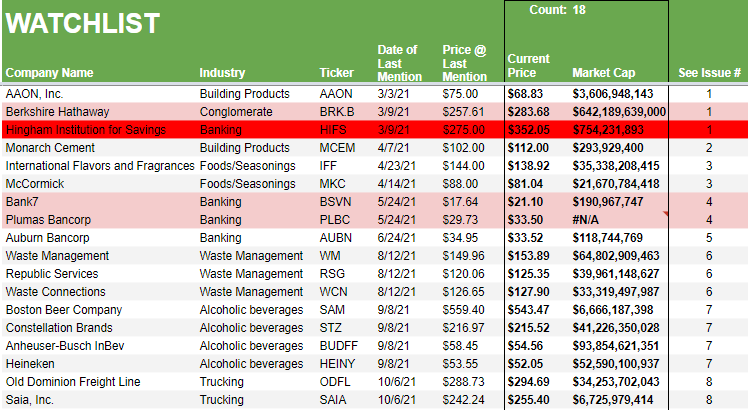The width and height of the screenshot is (748, 410).
Task: Select the $118,744,769 market cap cell
Action: click(x=608, y=238)
